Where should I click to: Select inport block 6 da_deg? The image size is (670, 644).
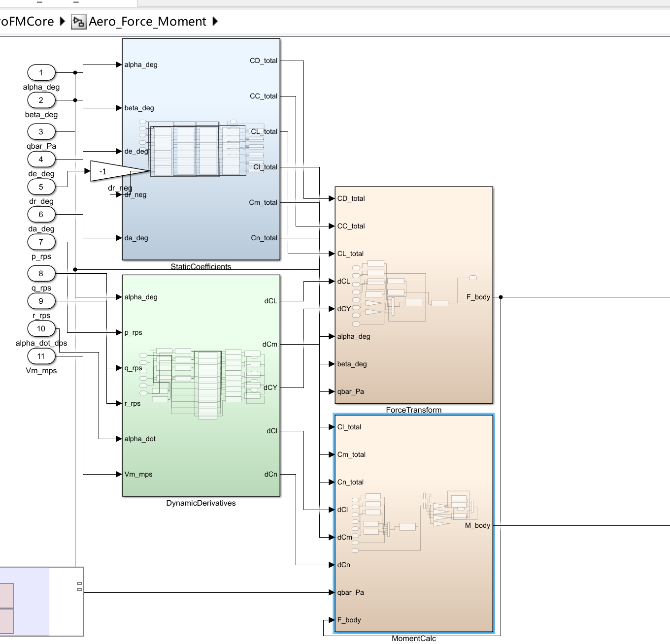(41, 215)
